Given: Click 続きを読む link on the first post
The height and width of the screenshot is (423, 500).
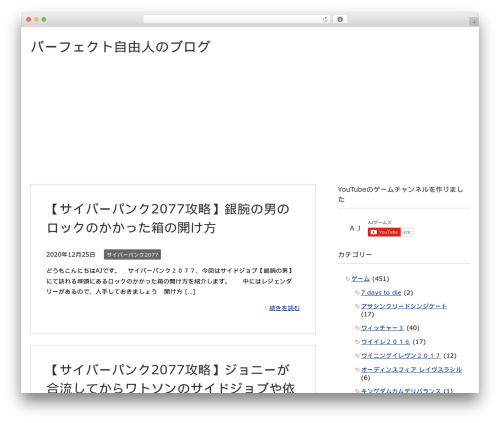Looking at the screenshot, I should click(284, 308).
